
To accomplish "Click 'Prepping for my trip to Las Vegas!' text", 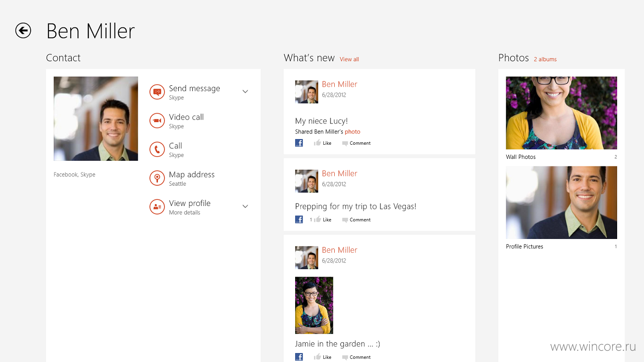I will coord(355,206).
